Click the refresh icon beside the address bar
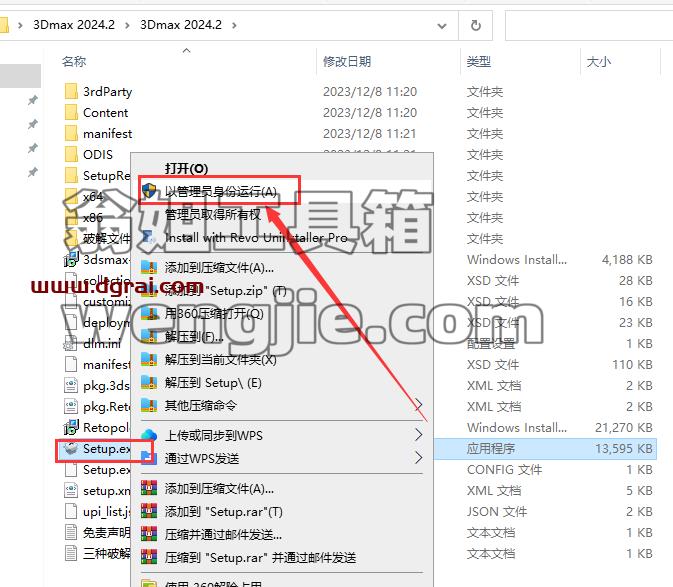This screenshot has height=587, width=673. 476,25
